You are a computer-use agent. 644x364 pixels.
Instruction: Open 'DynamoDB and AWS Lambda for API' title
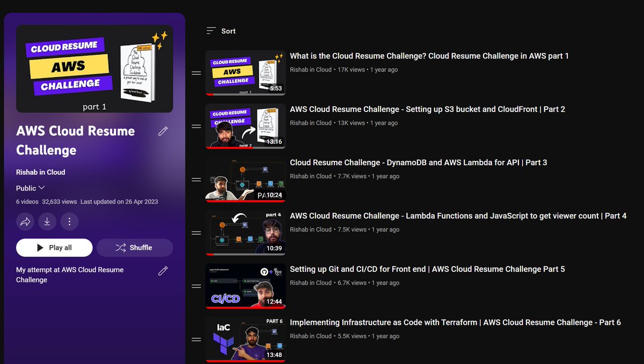[419, 162]
